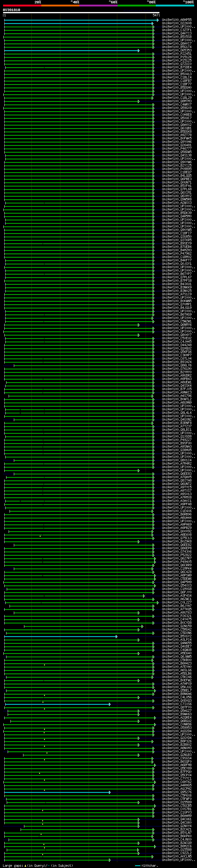Image resolution: width=197 pixels, height=868 pixels.
Task: Click the red 20% identity legend segment
Action: click(x=22, y=6)
